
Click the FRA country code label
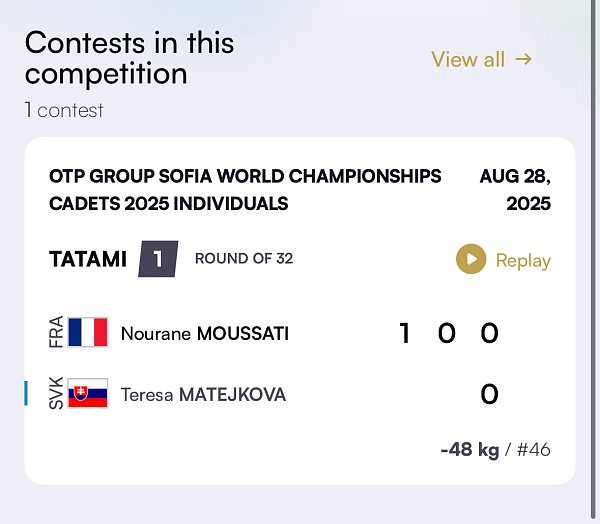click(x=56, y=332)
